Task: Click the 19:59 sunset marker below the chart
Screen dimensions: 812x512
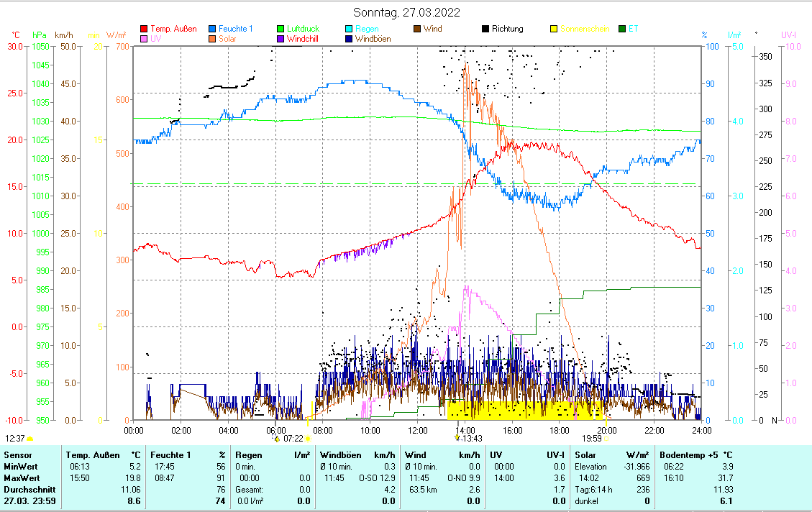Action: [x=592, y=438]
